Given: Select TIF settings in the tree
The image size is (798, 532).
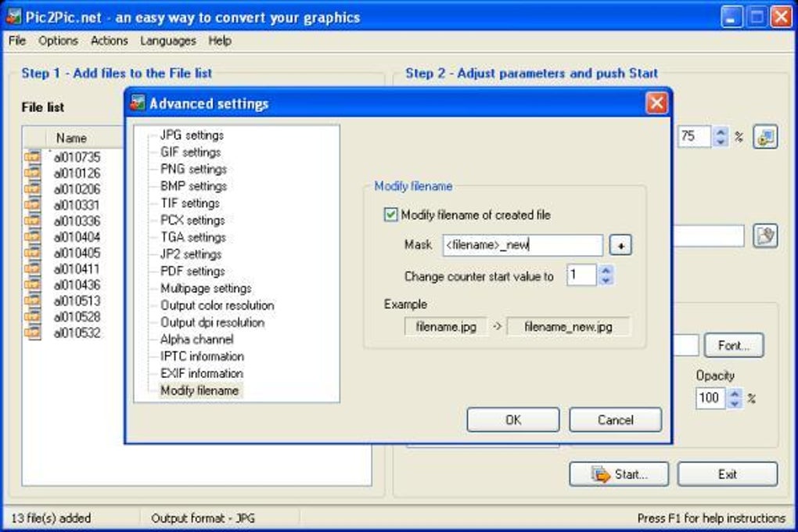Looking at the screenshot, I should coord(190,203).
